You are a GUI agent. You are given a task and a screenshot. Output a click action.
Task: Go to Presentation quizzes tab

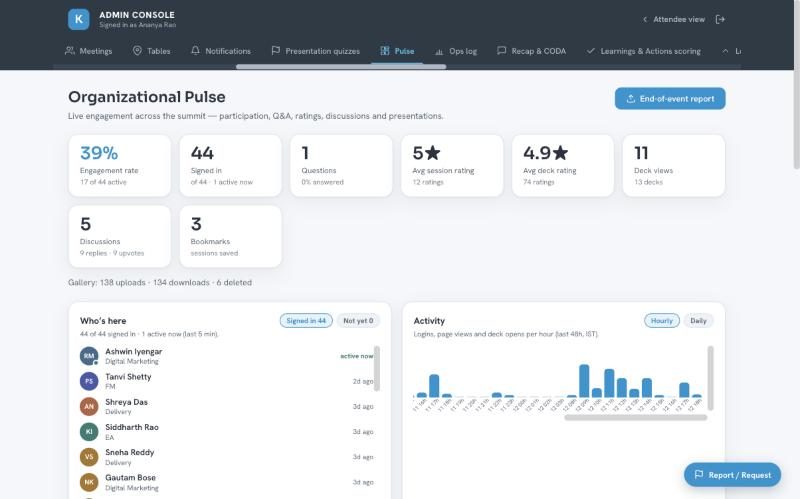point(316,51)
